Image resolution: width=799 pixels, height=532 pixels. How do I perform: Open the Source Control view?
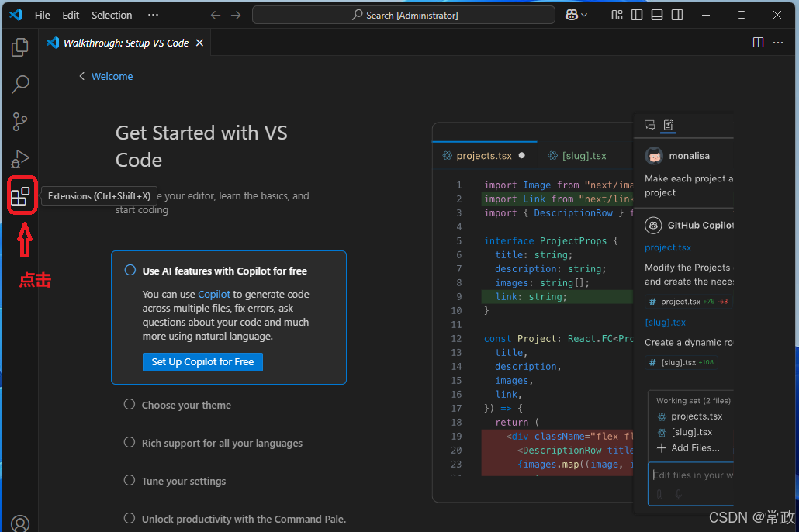click(x=20, y=122)
